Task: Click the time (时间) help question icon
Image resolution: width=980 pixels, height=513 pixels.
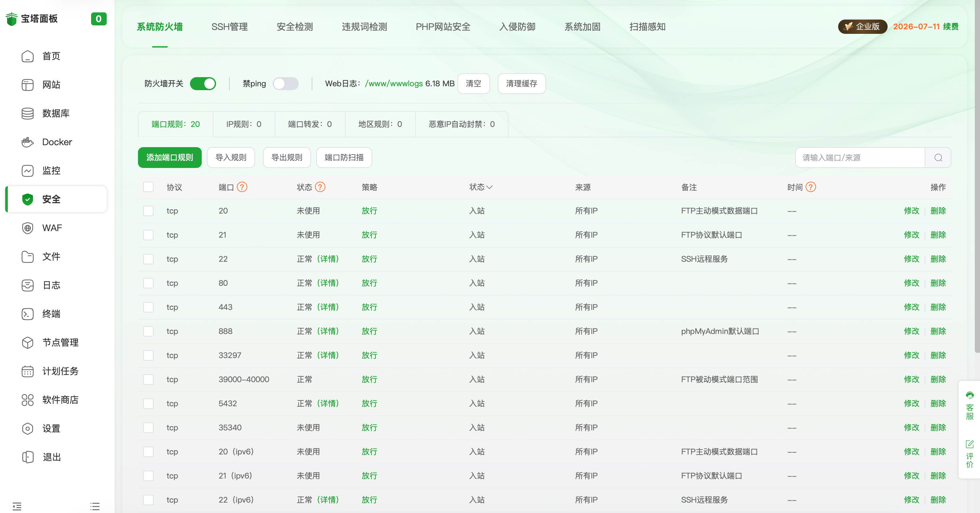Action: [811, 187]
